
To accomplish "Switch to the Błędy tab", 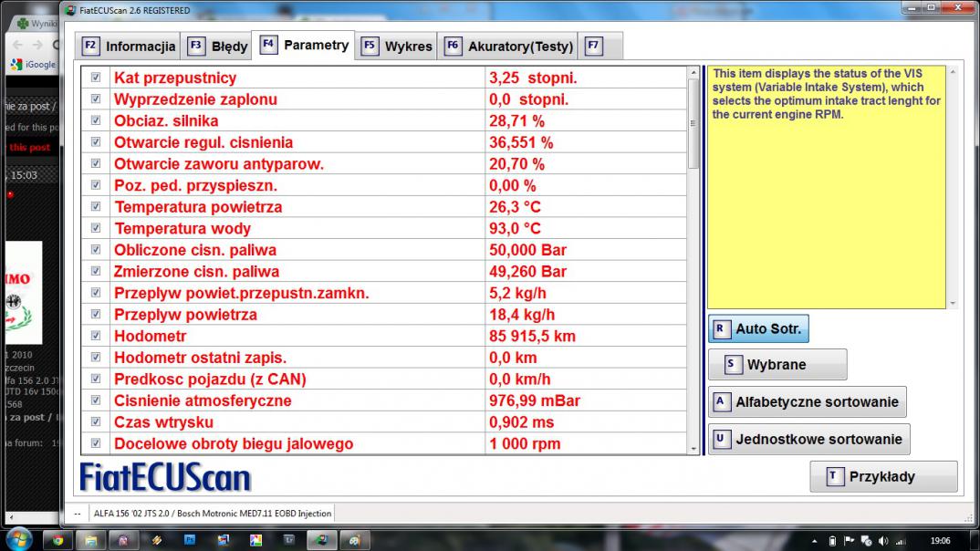I will pyautogui.click(x=217, y=47).
